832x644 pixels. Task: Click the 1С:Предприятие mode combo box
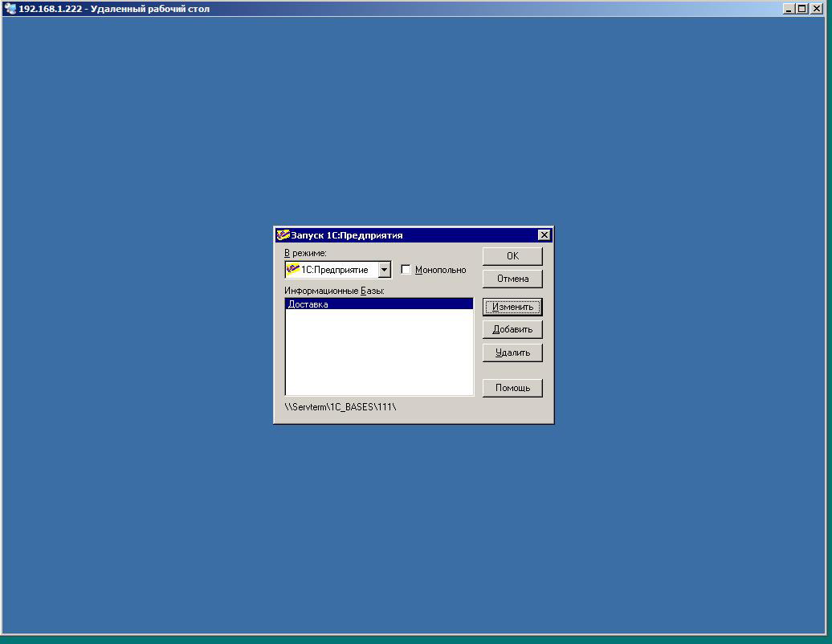[338, 270]
